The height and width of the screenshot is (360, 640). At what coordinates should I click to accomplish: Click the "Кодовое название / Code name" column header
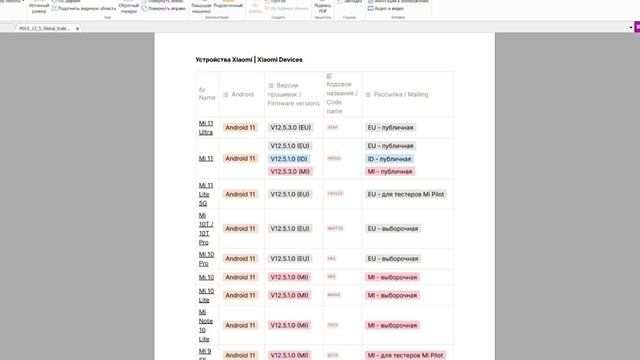[x=342, y=93]
